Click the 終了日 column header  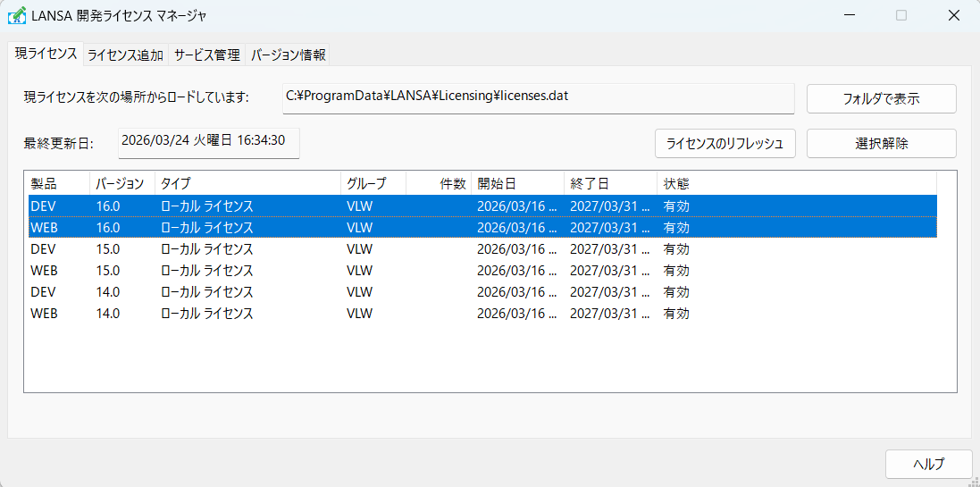(x=610, y=183)
